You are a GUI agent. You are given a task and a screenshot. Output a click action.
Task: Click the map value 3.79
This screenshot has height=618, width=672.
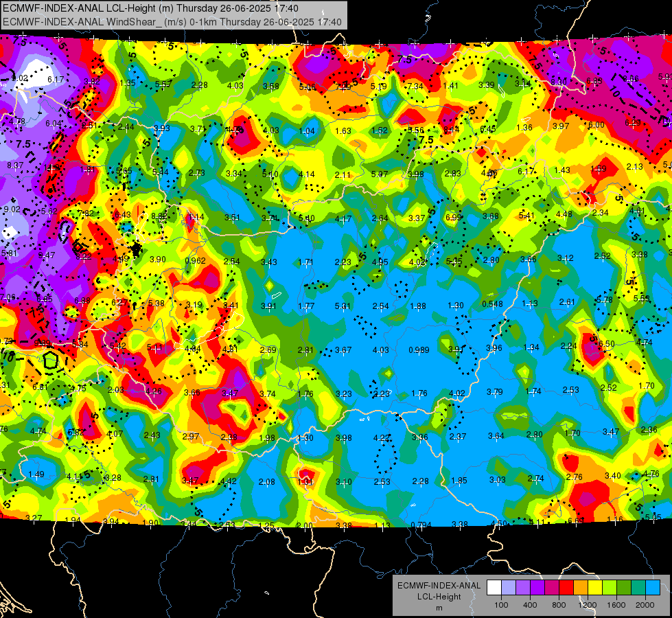point(495,391)
